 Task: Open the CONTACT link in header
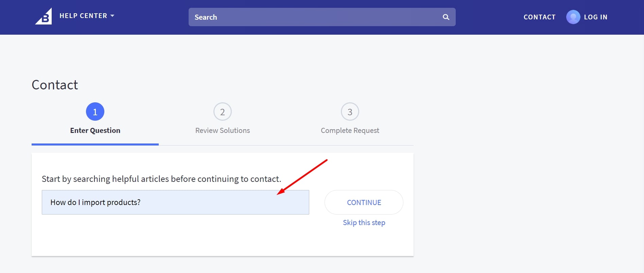[x=539, y=17]
